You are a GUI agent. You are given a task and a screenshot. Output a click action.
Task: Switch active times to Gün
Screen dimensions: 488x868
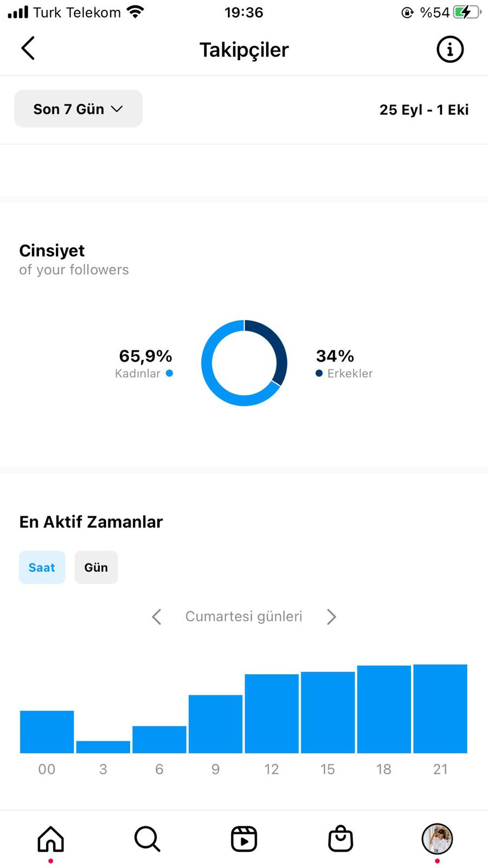96,567
